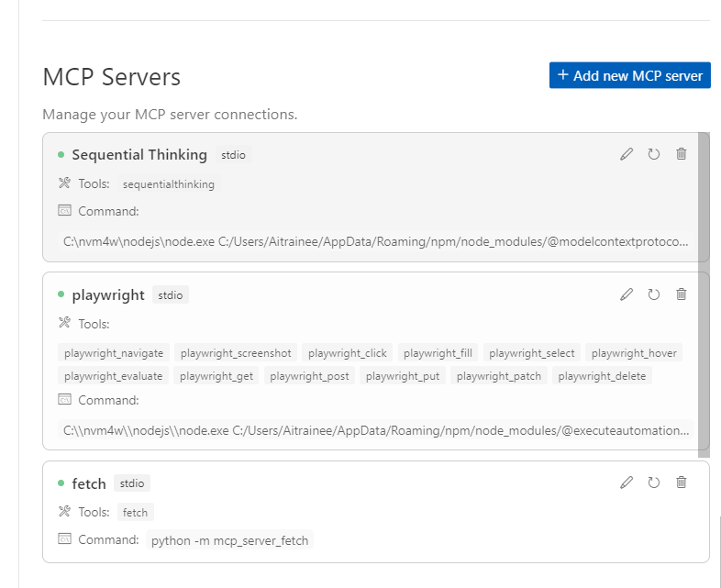Restart the fetch server
721x588 pixels.
click(x=654, y=483)
